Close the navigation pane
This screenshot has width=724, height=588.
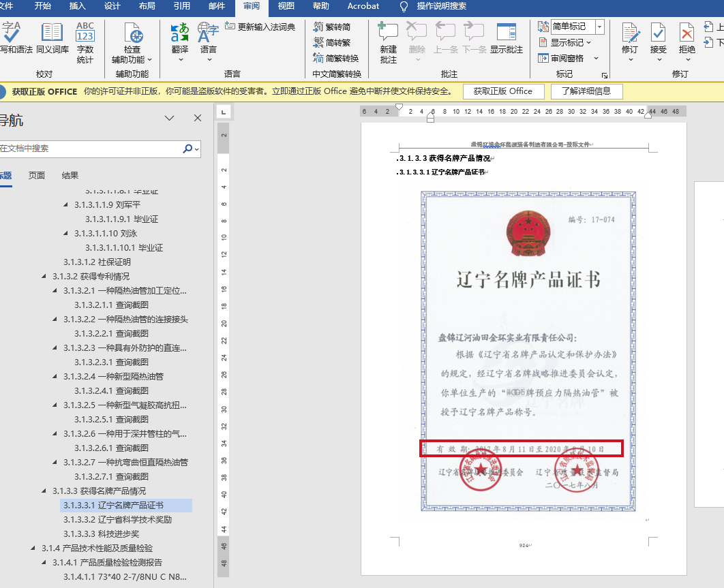click(198, 118)
